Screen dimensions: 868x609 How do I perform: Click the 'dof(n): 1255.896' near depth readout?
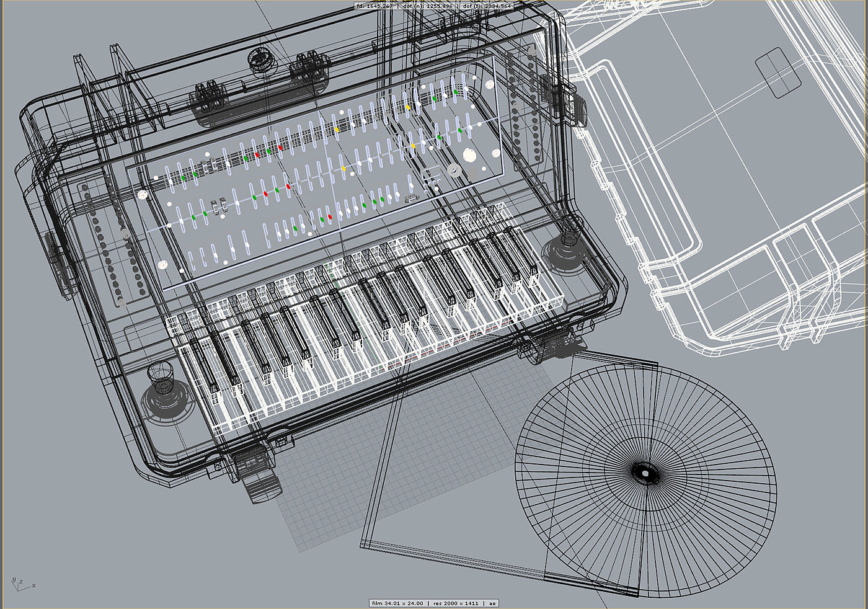(428, 6)
